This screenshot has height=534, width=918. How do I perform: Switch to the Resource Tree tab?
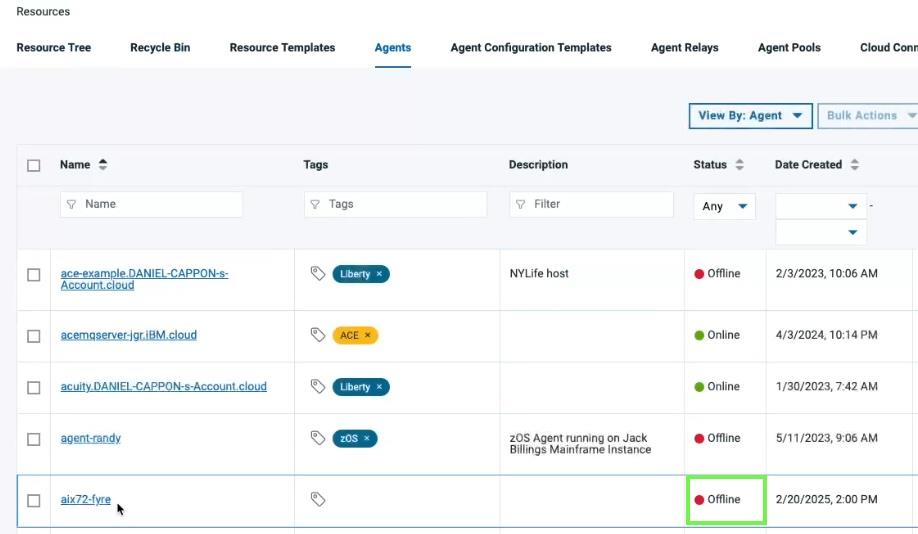(54, 48)
